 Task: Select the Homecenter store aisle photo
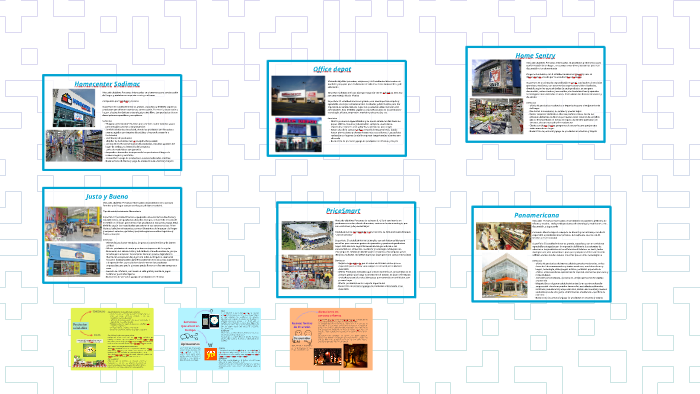coord(74,146)
